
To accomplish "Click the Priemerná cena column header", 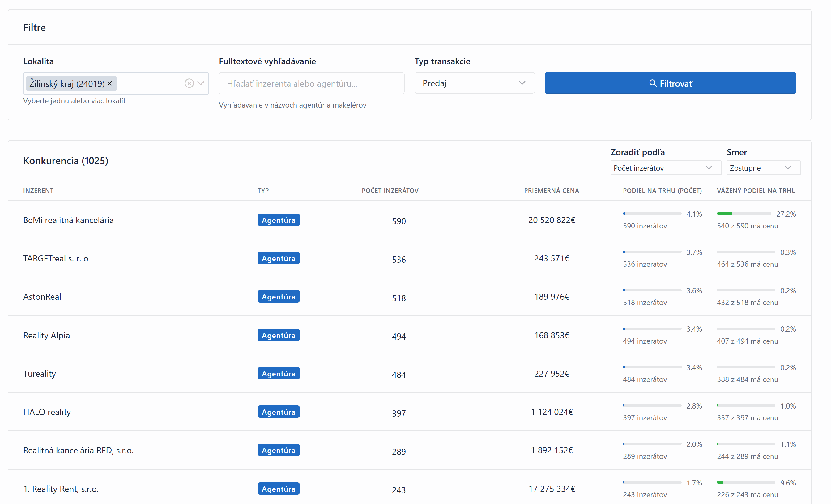I will click(551, 190).
